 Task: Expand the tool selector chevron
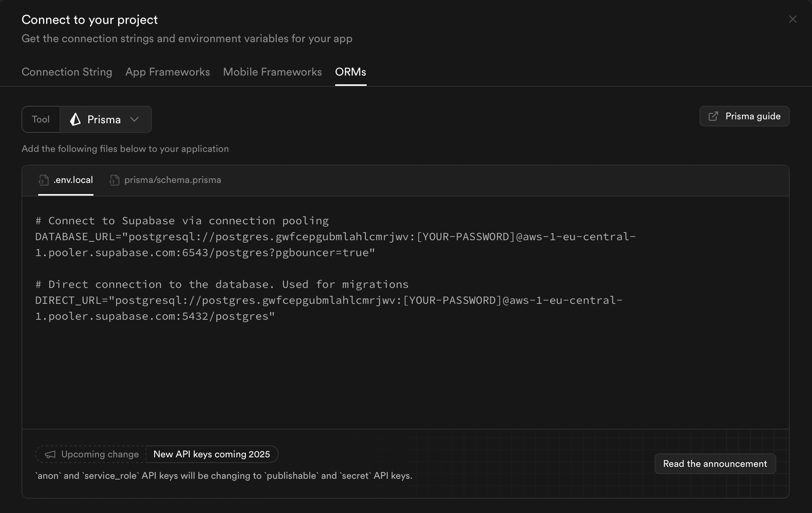pyautogui.click(x=134, y=119)
